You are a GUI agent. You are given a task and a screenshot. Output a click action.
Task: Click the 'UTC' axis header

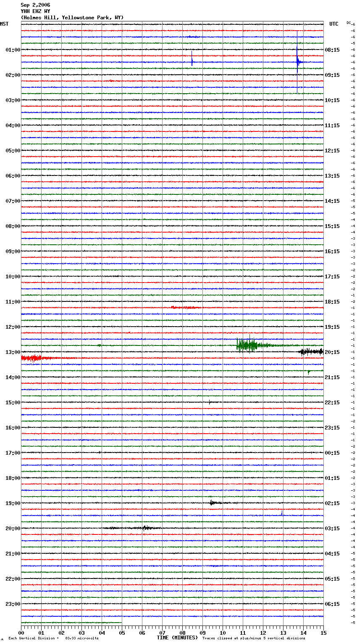(333, 24)
